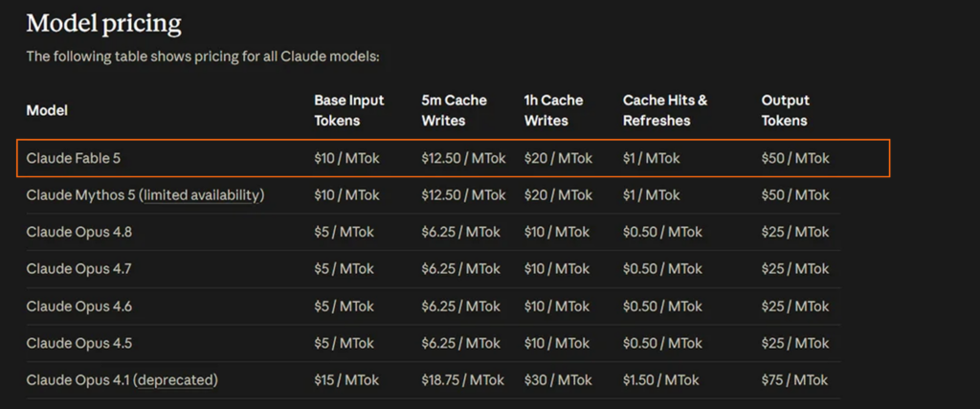Click Claude Opus 4.7 output price '$25 / MTok'

(x=795, y=269)
